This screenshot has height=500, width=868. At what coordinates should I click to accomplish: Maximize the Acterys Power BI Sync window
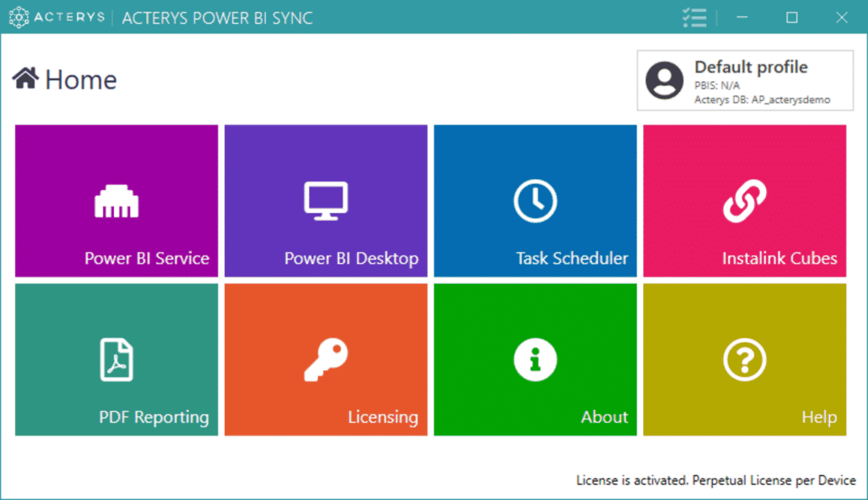click(x=792, y=18)
